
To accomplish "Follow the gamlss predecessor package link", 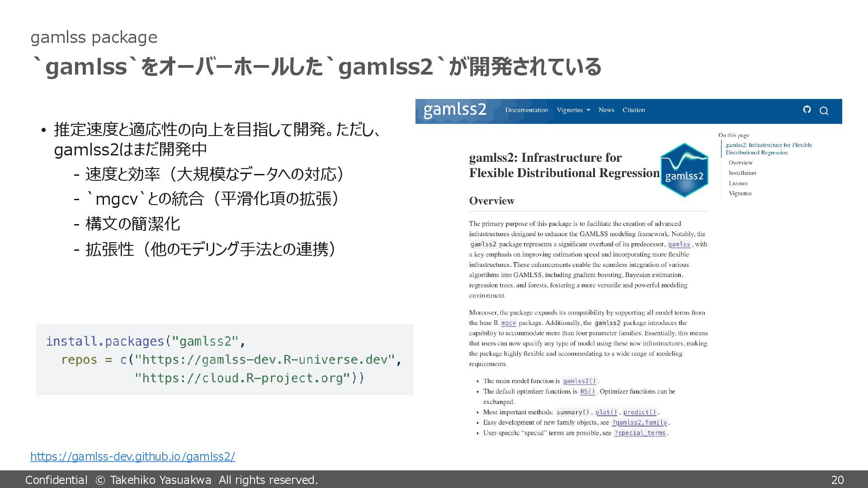I will click(x=679, y=244).
